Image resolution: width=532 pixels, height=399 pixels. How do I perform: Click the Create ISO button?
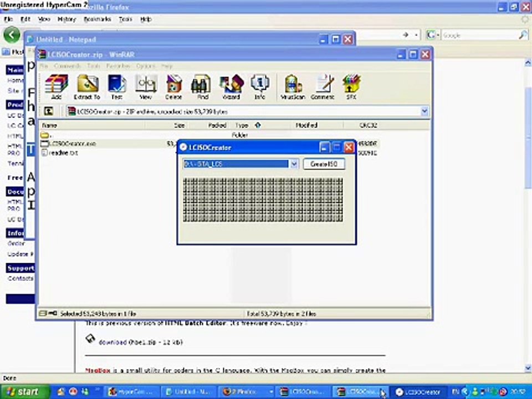(324, 164)
